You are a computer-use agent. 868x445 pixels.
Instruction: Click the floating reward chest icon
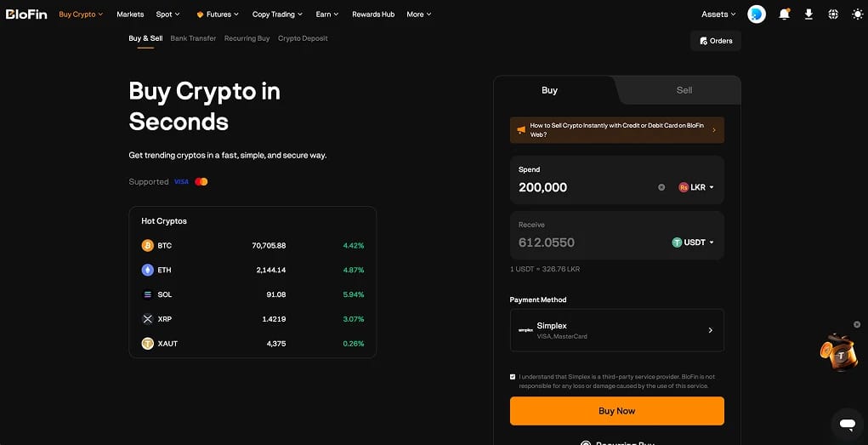coord(838,352)
